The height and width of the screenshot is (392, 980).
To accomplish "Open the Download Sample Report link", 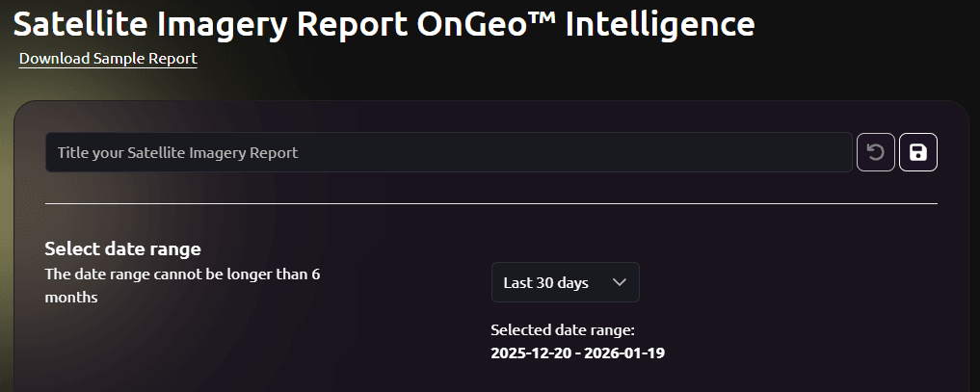I will click(x=108, y=59).
